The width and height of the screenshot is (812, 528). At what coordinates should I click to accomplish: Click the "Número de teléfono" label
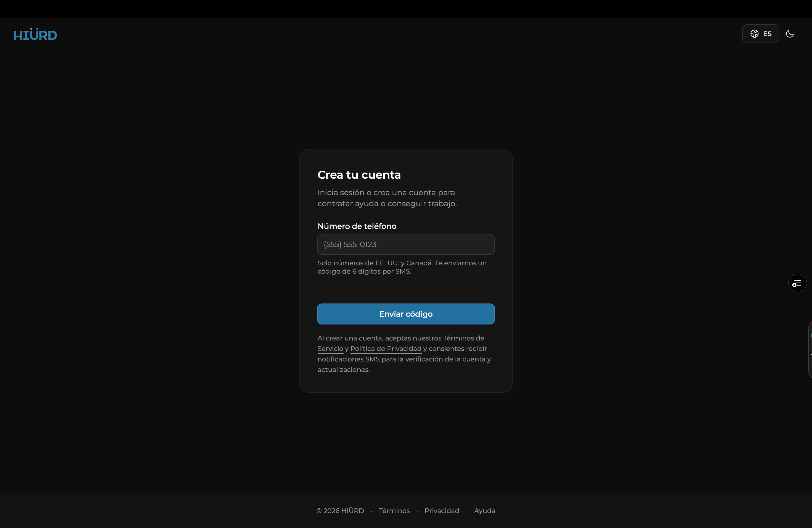click(x=357, y=226)
